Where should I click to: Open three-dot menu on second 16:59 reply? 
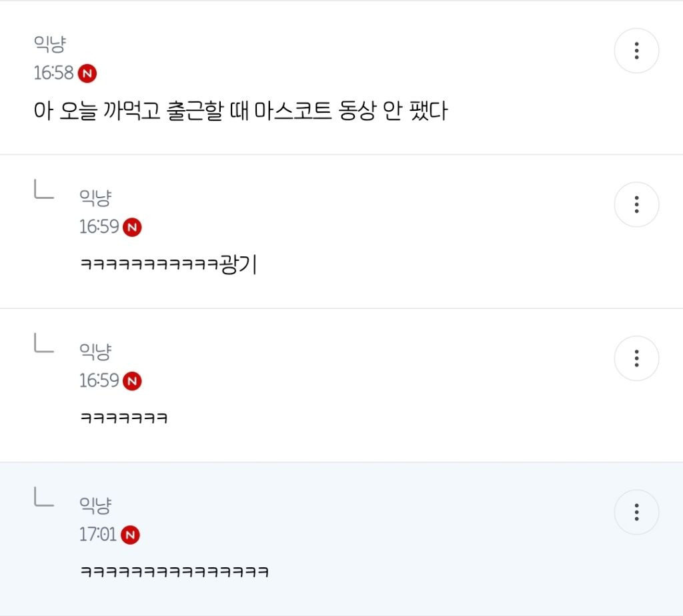[636, 358]
